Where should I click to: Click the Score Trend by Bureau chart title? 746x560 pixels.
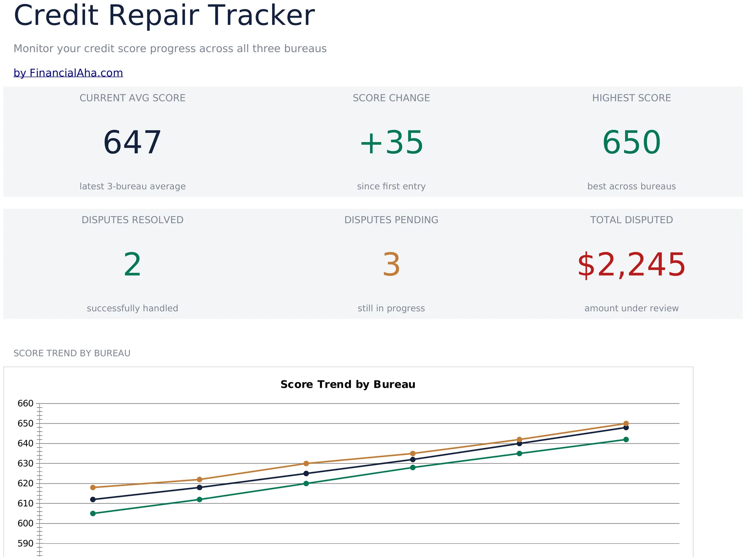[348, 384]
